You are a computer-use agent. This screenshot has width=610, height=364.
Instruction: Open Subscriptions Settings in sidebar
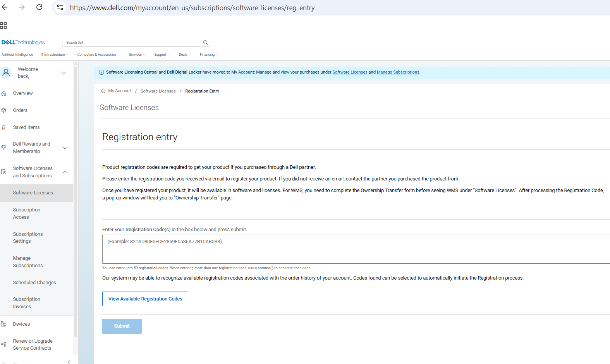(28, 238)
